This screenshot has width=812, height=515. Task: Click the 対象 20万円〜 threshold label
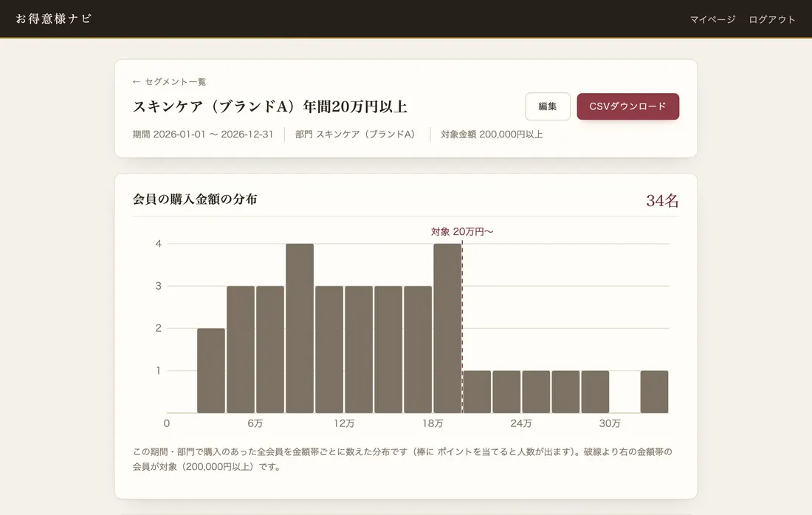pos(462,231)
